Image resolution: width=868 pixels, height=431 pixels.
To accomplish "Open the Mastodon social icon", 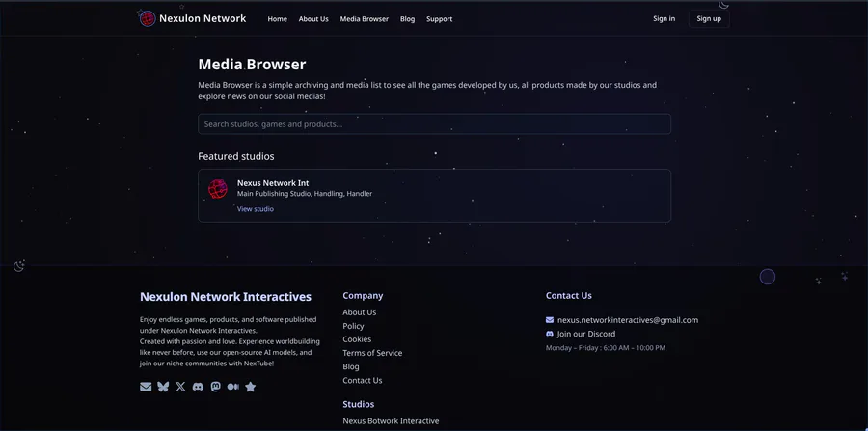I will (x=215, y=387).
